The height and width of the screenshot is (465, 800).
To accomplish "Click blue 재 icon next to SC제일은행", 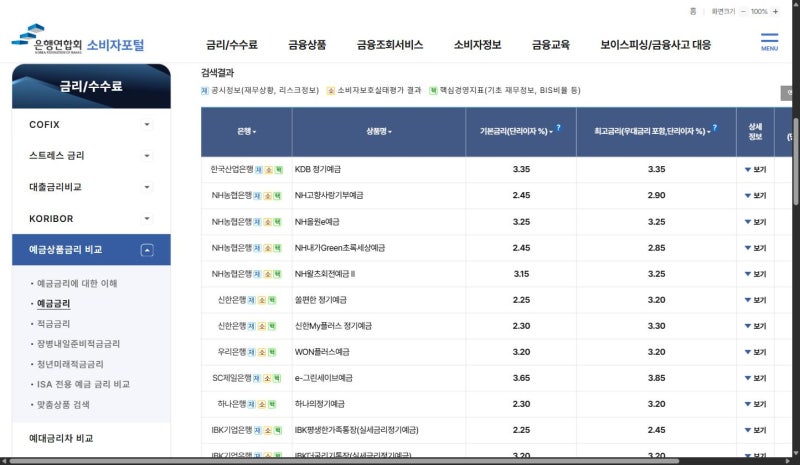I will [257, 378].
